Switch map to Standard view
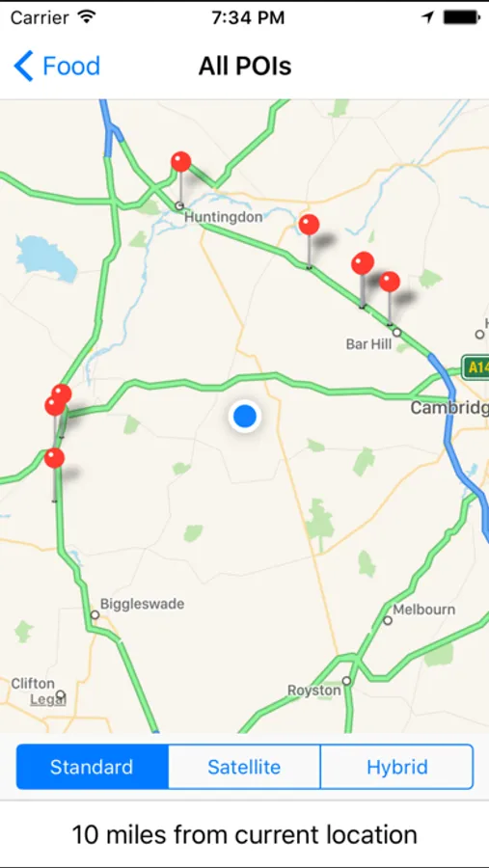 [92, 767]
